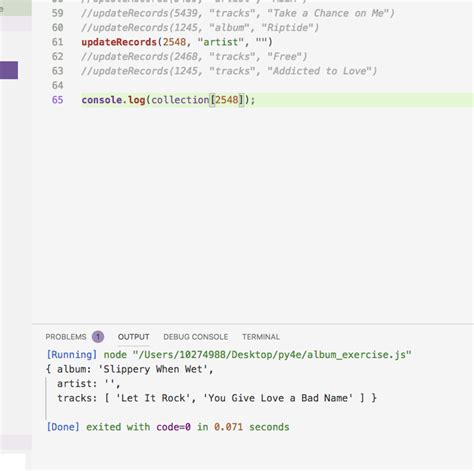Select empty line number 64 in the gutter

(57, 85)
